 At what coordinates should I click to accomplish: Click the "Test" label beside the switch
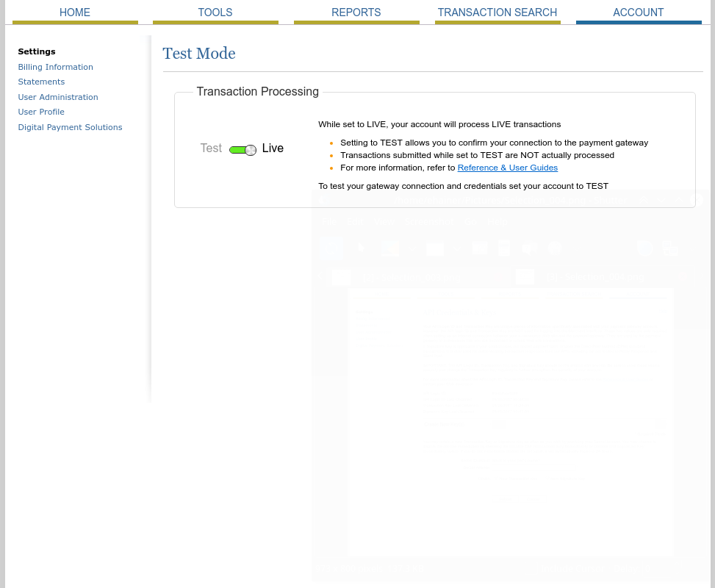pyautogui.click(x=211, y=148)
